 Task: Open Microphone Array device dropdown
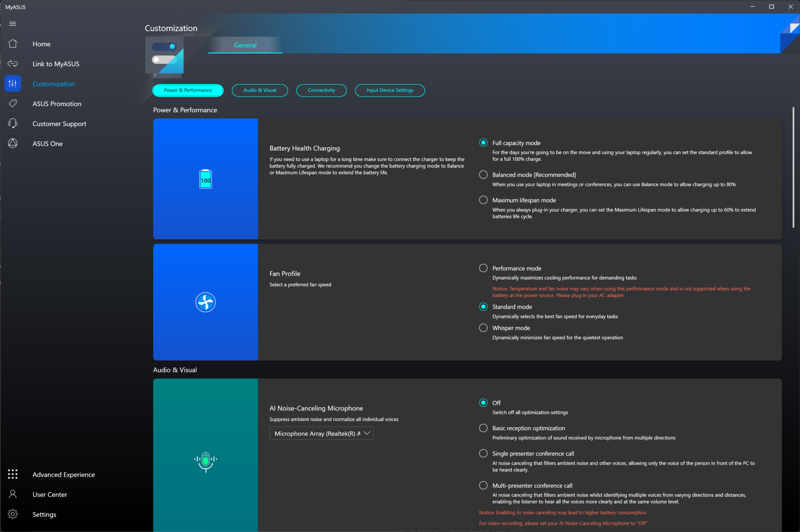tap(322, 434)
